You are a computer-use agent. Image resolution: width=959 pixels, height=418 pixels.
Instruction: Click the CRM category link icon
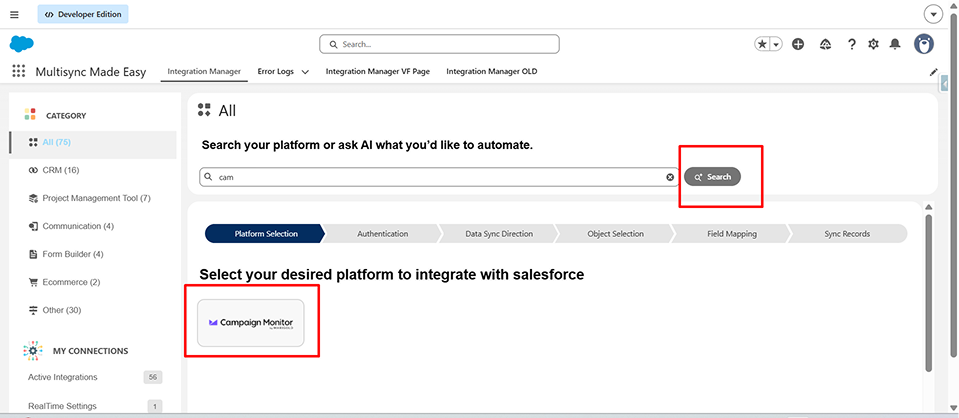click(33, 170)
